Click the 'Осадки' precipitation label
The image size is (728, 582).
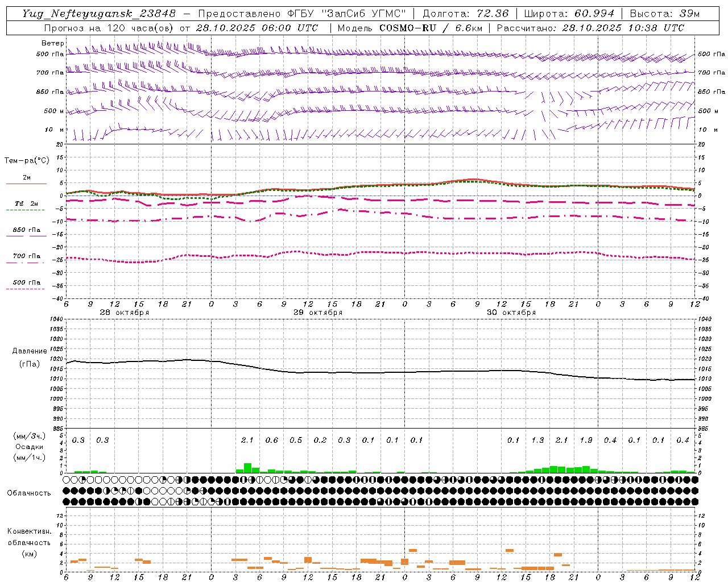click(x=30, y=447)
